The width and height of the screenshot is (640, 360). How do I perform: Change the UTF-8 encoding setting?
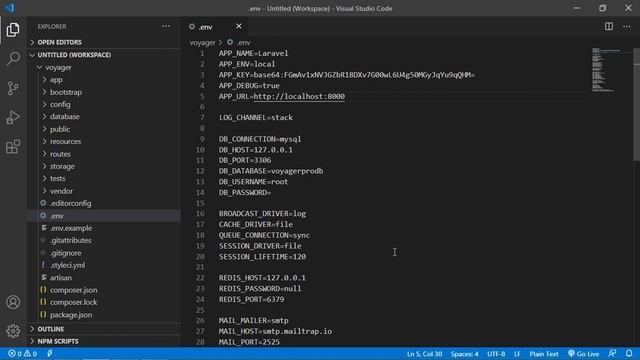pyautogui.click(x=496, y=354)
